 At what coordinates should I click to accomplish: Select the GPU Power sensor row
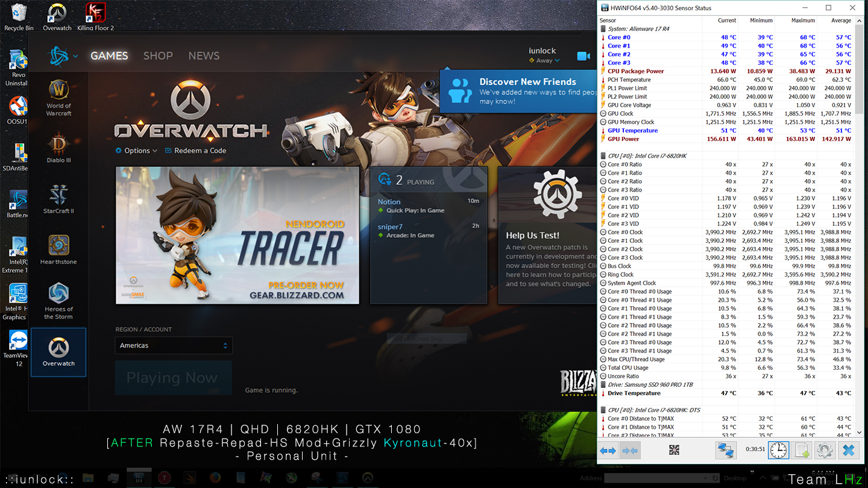[x=726, y=139]
